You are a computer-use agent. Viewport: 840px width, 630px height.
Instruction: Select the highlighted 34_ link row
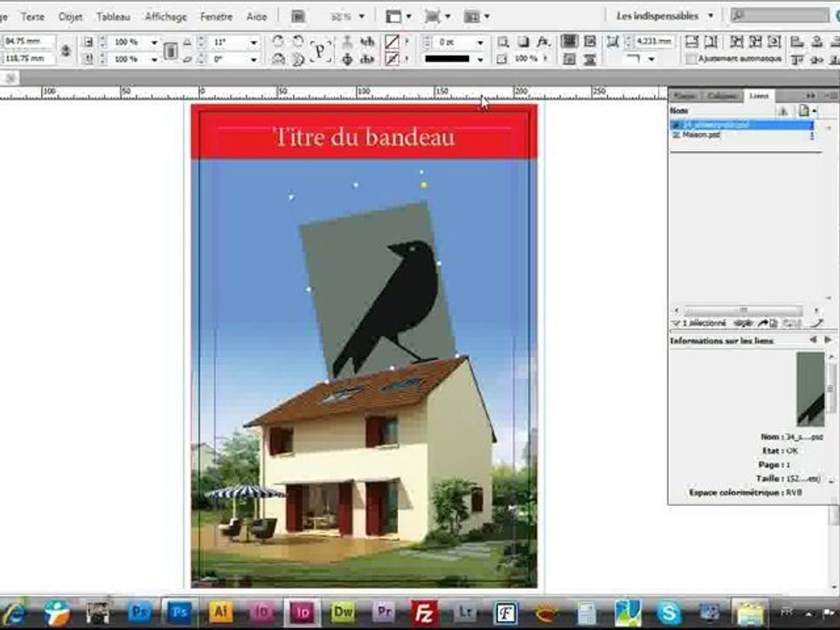pos(743,125)
